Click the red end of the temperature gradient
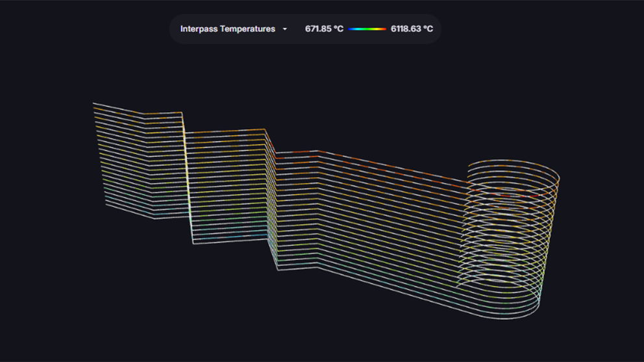The height and width of the screenshot is (362, 644). (384, 29)
